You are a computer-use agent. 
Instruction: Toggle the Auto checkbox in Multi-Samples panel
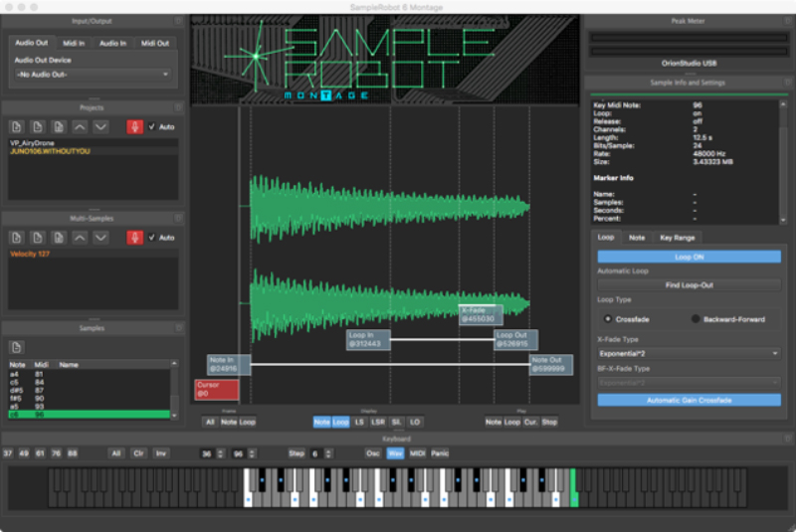tap(151, 238)
